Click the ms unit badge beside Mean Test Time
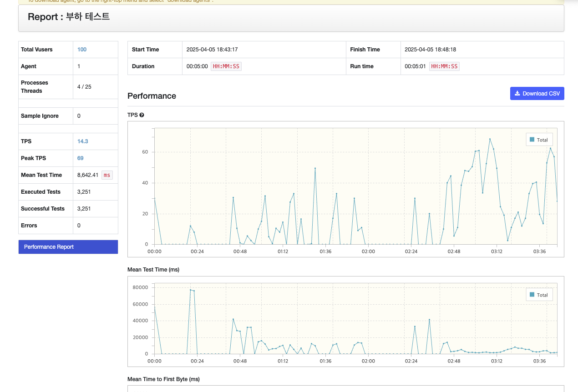The width and height of the screenshot is (578, 392). pos(107,175)
